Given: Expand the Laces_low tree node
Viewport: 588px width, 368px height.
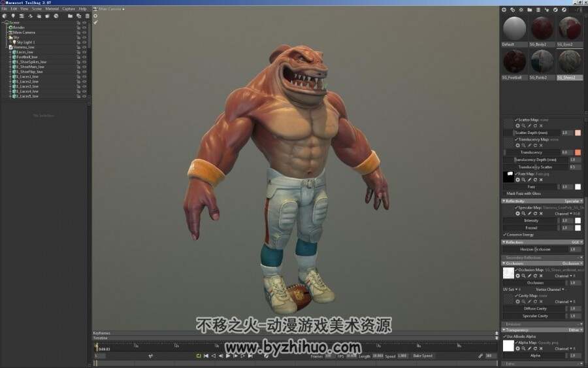Looking at the screenshot, I should click(10, 52).
